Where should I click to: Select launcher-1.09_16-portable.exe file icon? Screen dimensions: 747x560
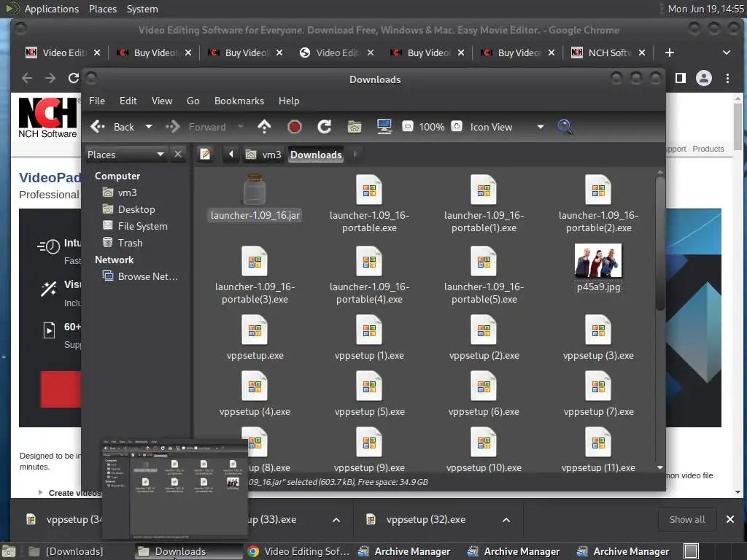click(x=369, y=190)
